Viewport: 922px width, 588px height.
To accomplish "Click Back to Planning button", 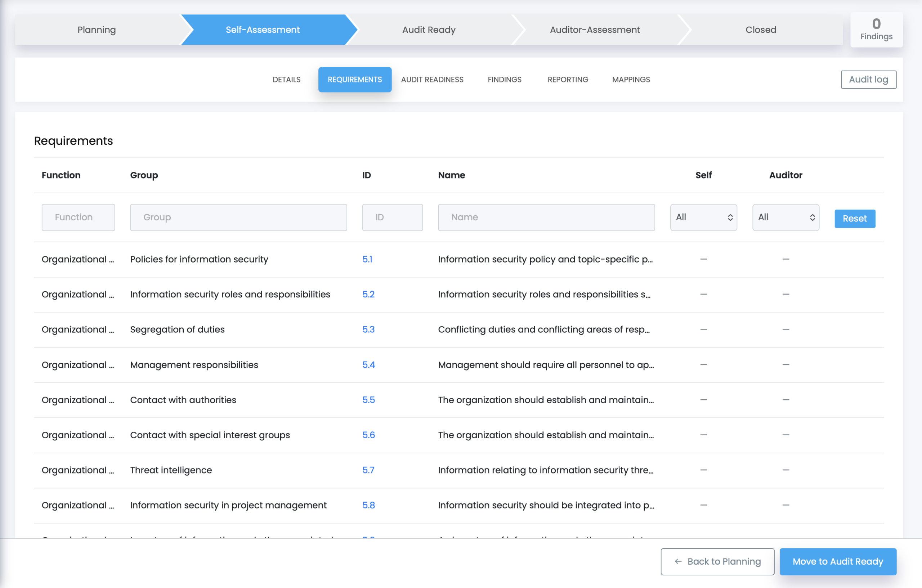I will tap(717, 561).
